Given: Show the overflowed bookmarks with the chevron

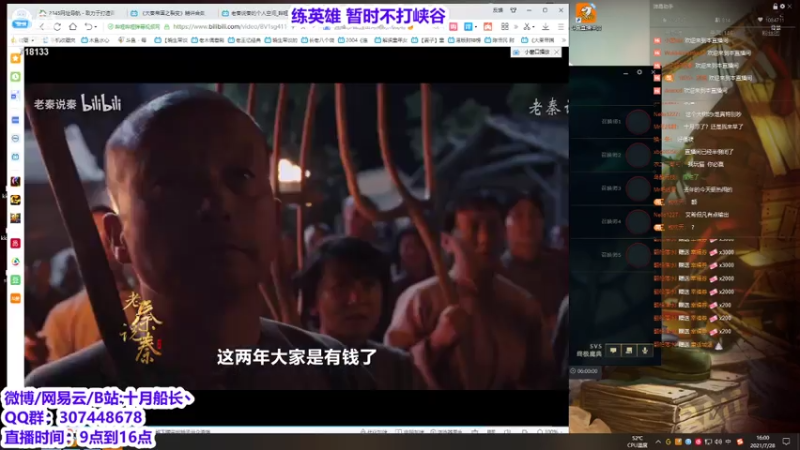Looking at the screenshot, I should tap(563, 40).
